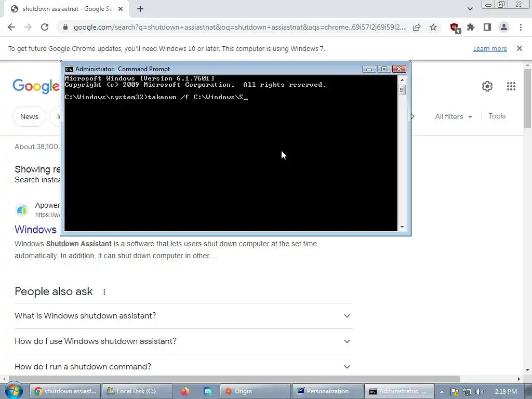Image resolution: width=532 pixels, height=399 pixels.
Task: Click Chrome page vertical scrollbar thumb
Action: (527, 98)
